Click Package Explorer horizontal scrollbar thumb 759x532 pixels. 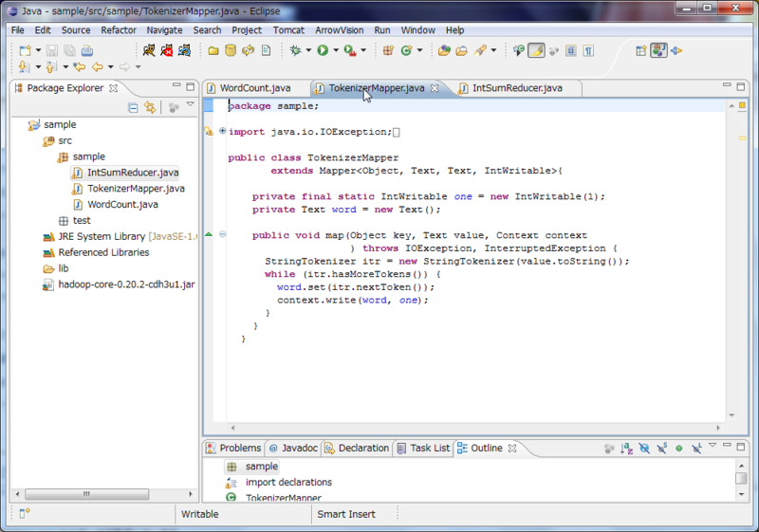tap(87, 494)
